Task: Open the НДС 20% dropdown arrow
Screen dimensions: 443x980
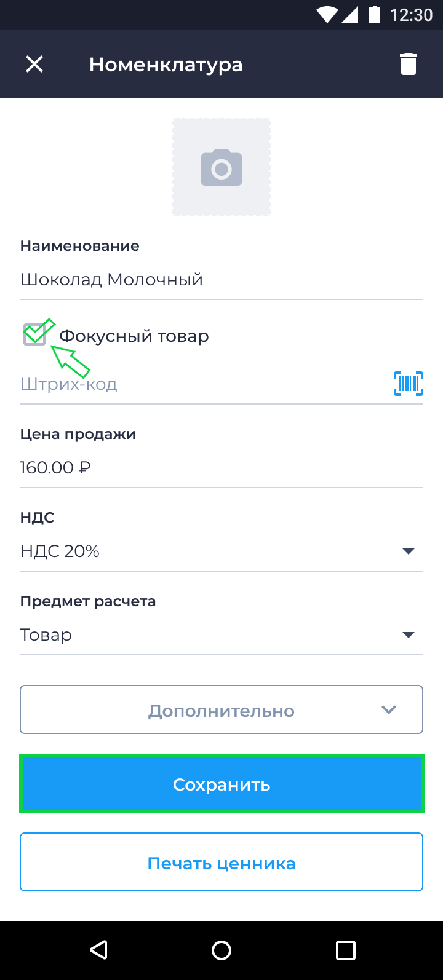Action: pos(408,551)
